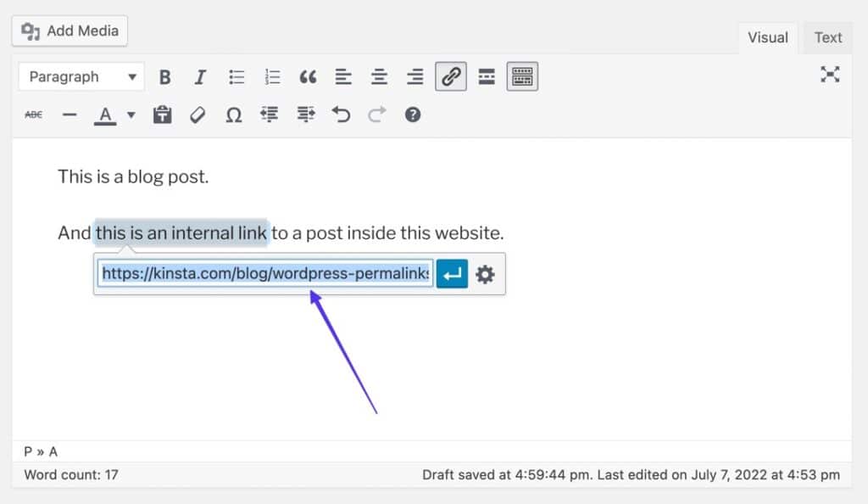
Task: Insert a horizontal line
Action: 70,114
